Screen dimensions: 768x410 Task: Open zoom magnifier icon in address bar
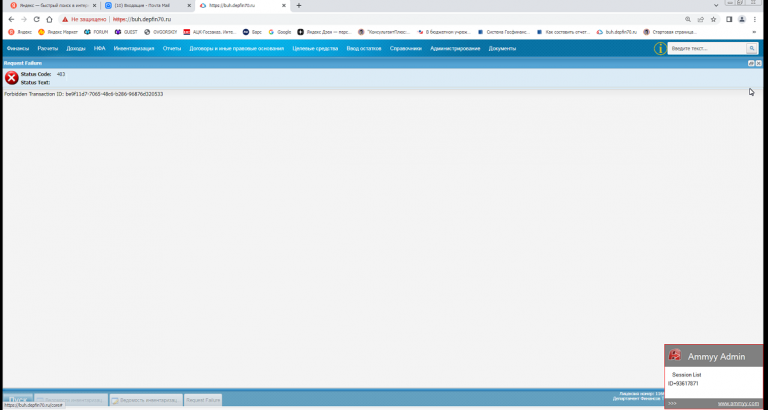click(x=688, y=19)
